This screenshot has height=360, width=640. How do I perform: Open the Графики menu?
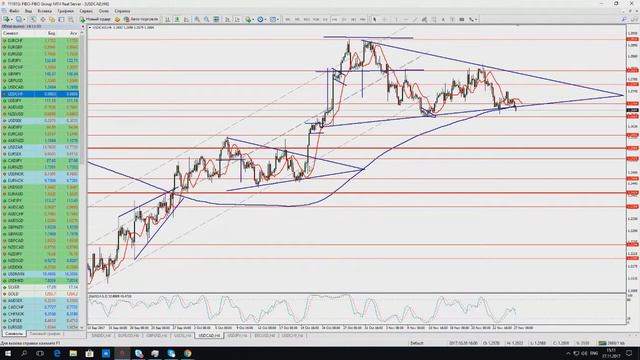pyautogui.click(x=65, y=11)
